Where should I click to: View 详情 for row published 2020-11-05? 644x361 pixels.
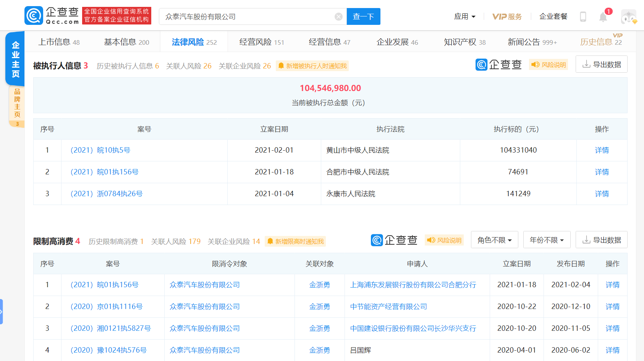tap(613, 328)
